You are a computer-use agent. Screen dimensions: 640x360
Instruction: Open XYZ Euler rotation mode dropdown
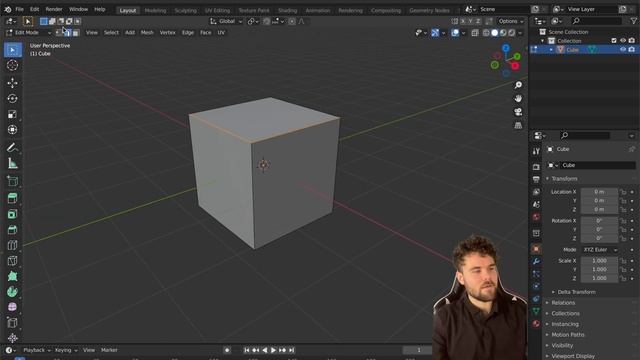pos(600,250)
